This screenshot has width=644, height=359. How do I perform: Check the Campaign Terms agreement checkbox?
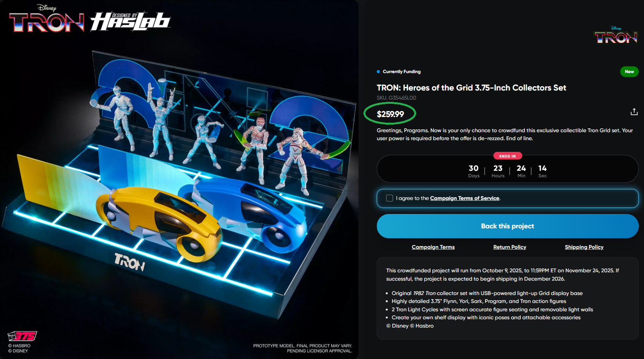coord(389,198)
